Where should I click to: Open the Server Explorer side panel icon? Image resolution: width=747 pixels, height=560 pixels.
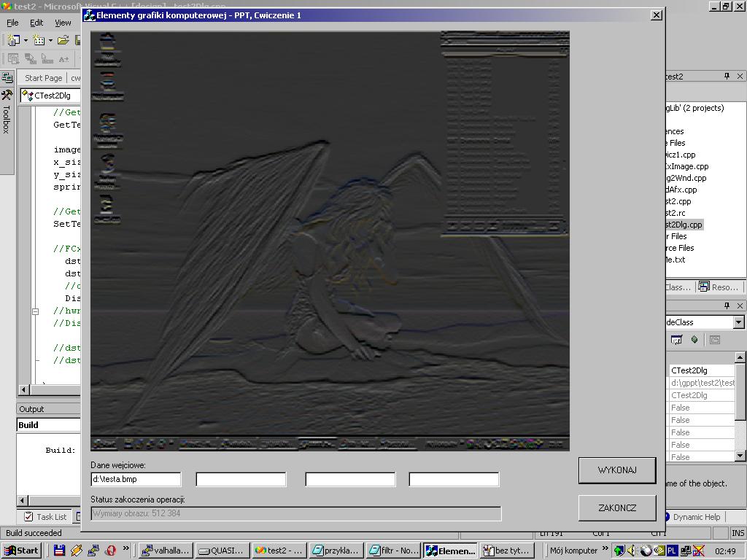[7, 77]
